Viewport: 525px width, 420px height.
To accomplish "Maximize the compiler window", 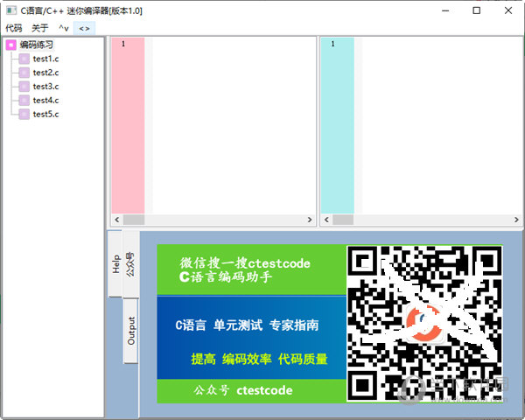I will pos(477,10).
